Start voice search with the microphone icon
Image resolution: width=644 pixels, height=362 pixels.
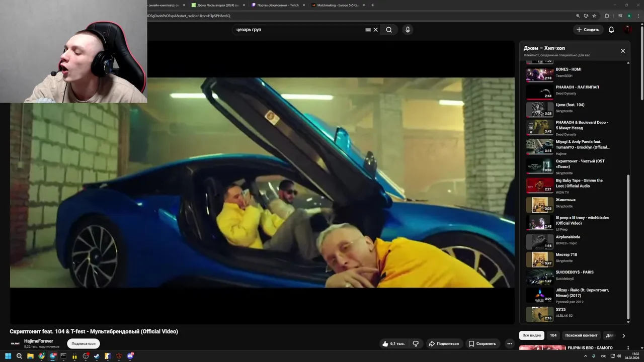(x=408, y=30)
